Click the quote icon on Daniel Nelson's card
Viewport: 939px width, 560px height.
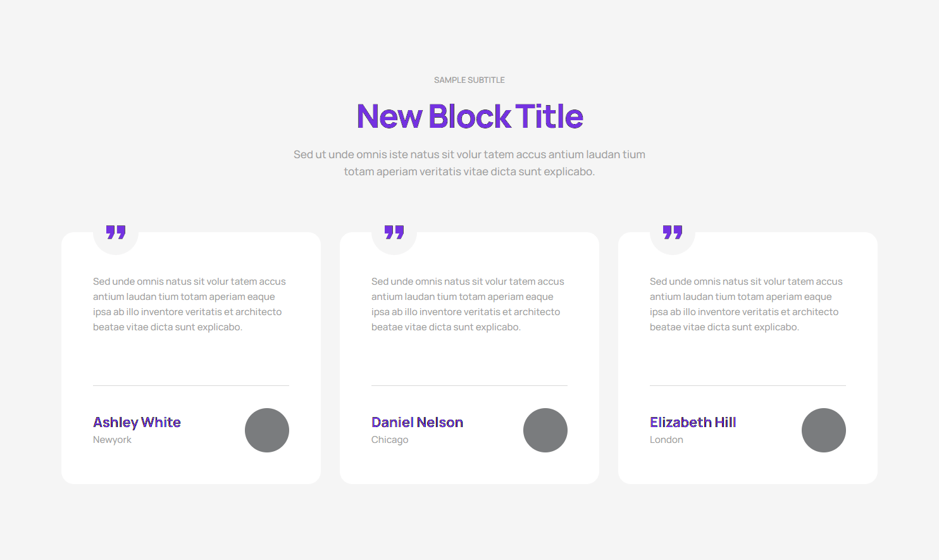pyautogui.click(x=394, y=232)
